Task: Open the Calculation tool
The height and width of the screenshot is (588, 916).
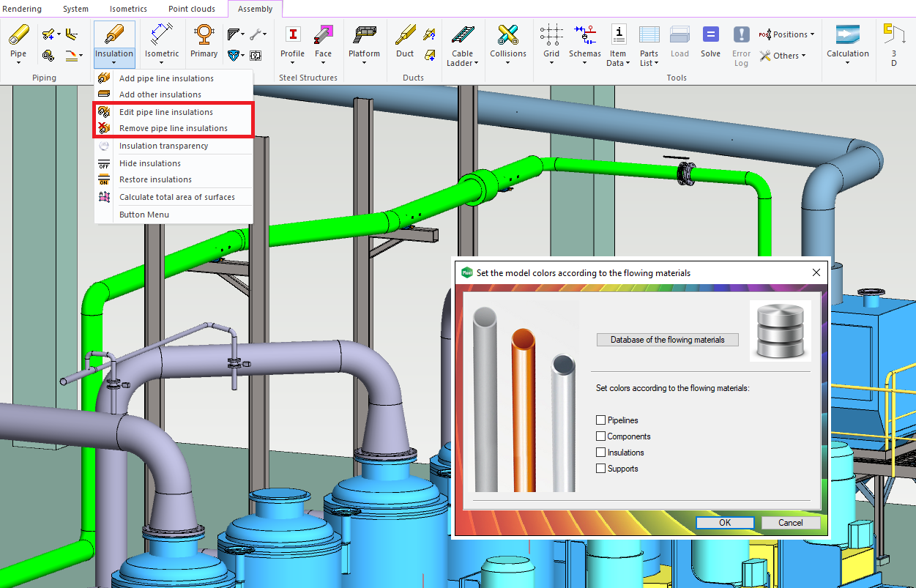Action: coord(847,35)
